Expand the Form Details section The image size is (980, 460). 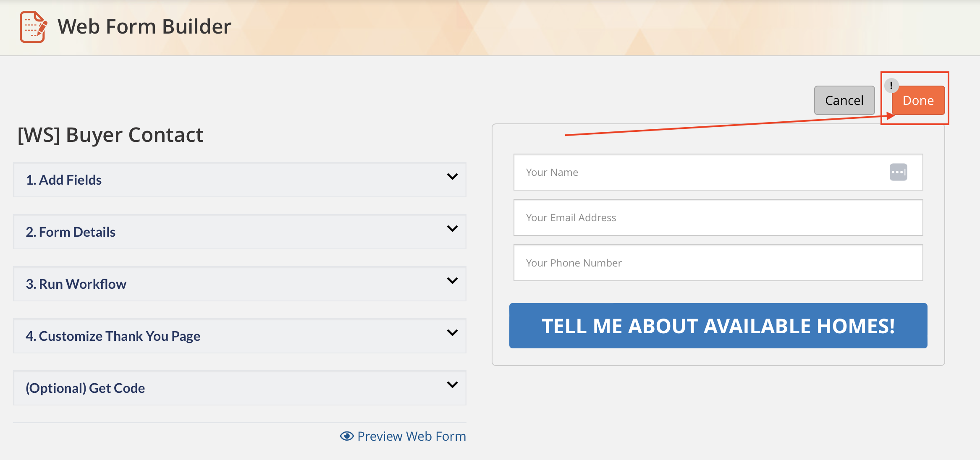tap(452, 229)
